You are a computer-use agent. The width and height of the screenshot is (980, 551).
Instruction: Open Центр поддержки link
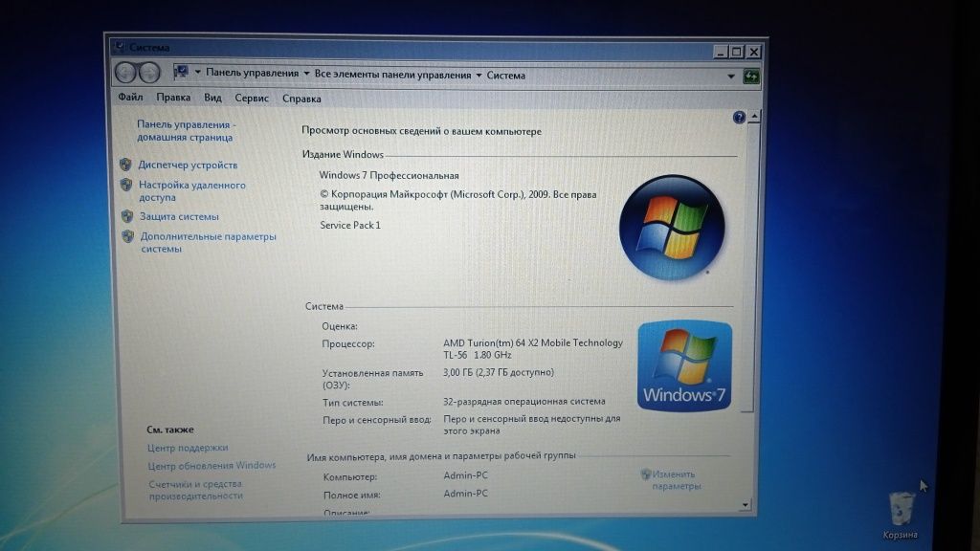pyautogui.click(x=188, y=448)
